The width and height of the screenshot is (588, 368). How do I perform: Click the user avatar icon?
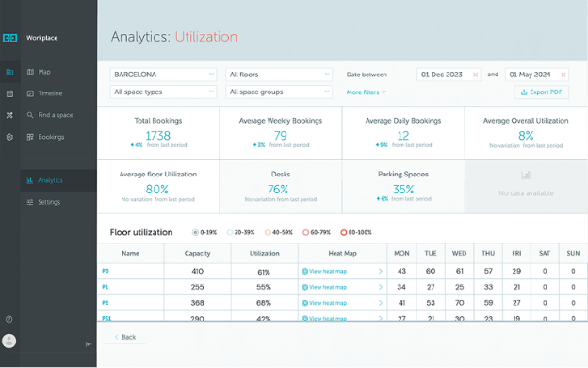click(x=9, y=341)
